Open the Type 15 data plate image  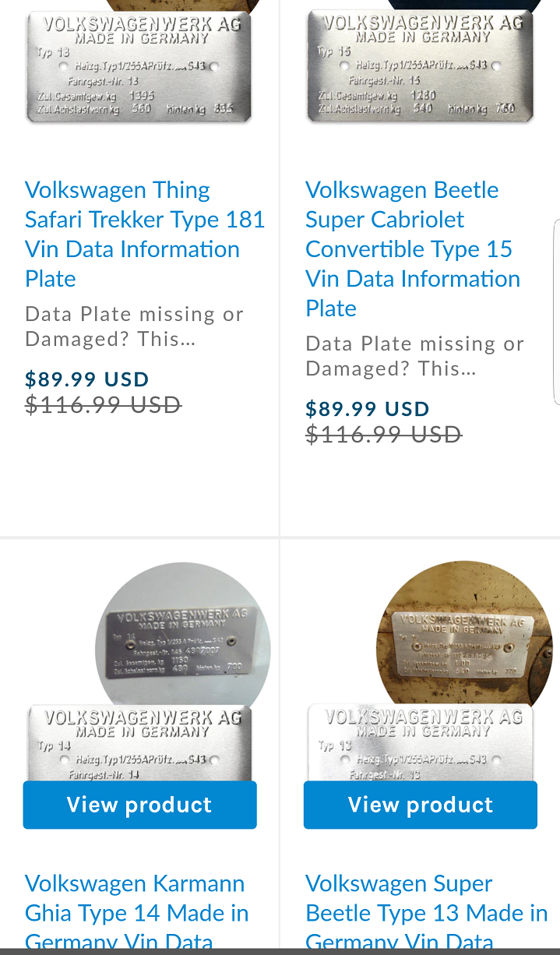420,66
